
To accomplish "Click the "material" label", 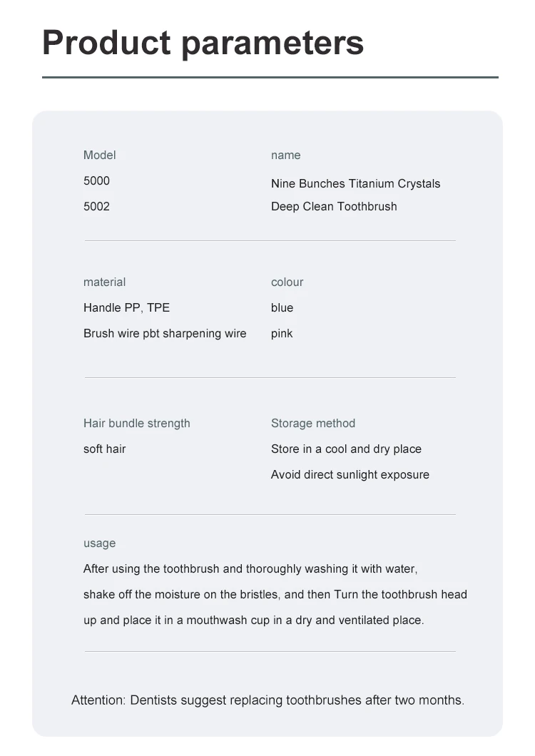I will click(x=104, y=282).
